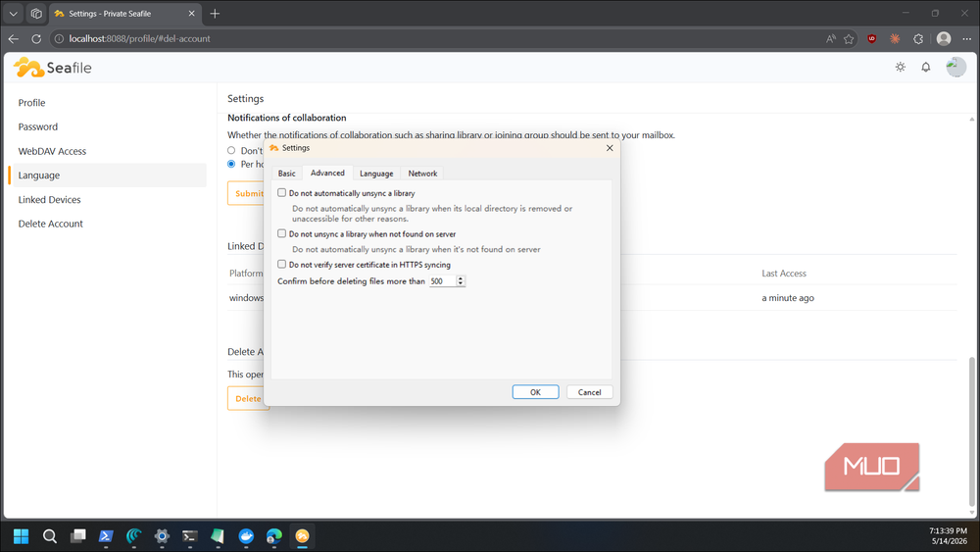Open Profile in the left sidebar
The image size is (980, 552).
[32, 103]
